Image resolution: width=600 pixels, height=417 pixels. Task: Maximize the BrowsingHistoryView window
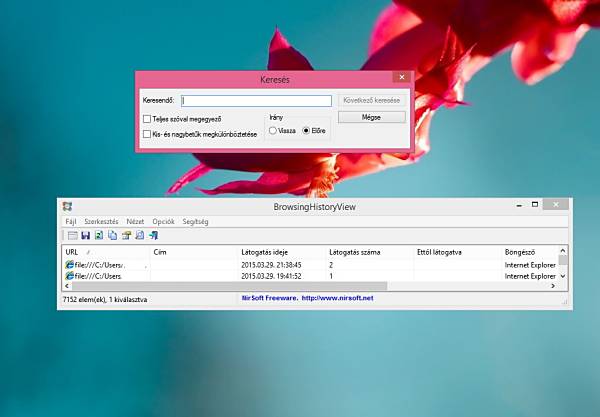pyautogui.click(x=535, y=205)
